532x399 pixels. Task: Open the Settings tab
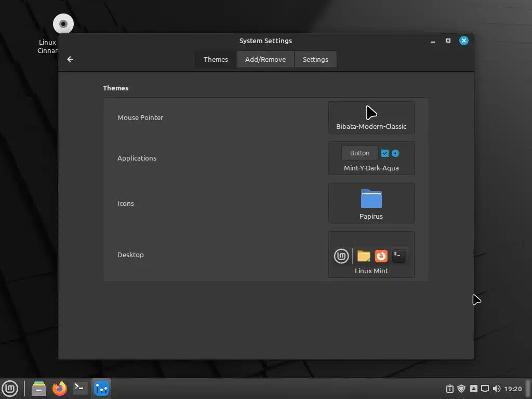[315, 59]
